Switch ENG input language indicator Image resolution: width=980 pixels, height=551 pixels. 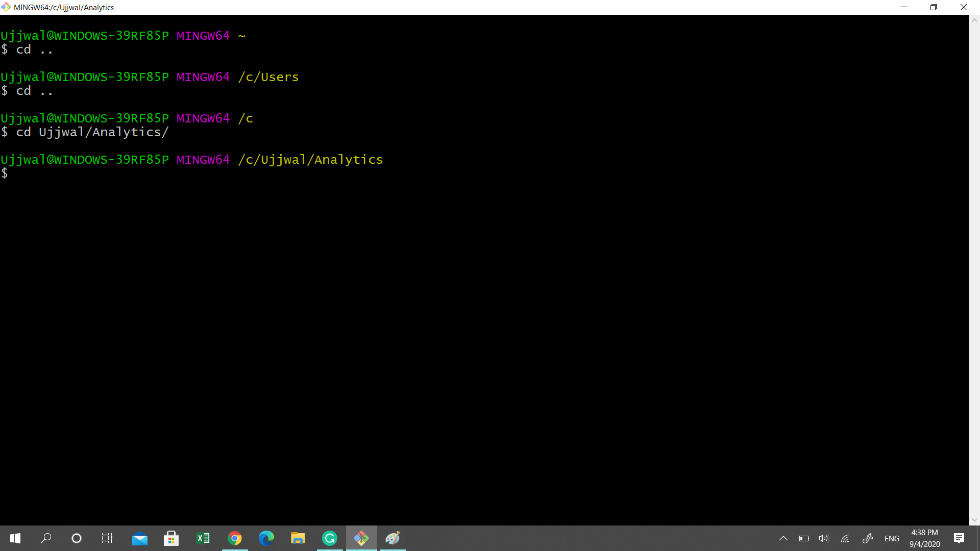[x=892, y=538]
